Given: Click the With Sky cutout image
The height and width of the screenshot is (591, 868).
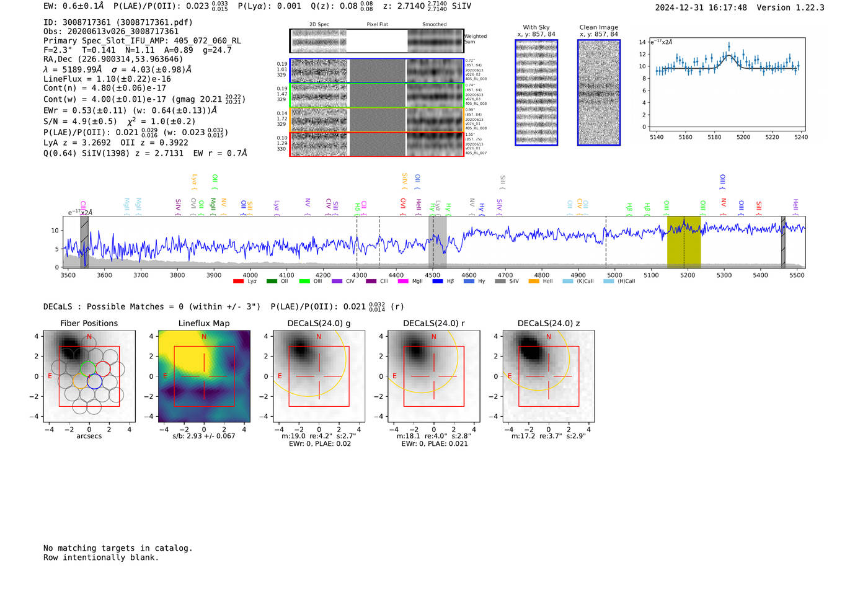Looking at the screenshot, I should (536, 92).
